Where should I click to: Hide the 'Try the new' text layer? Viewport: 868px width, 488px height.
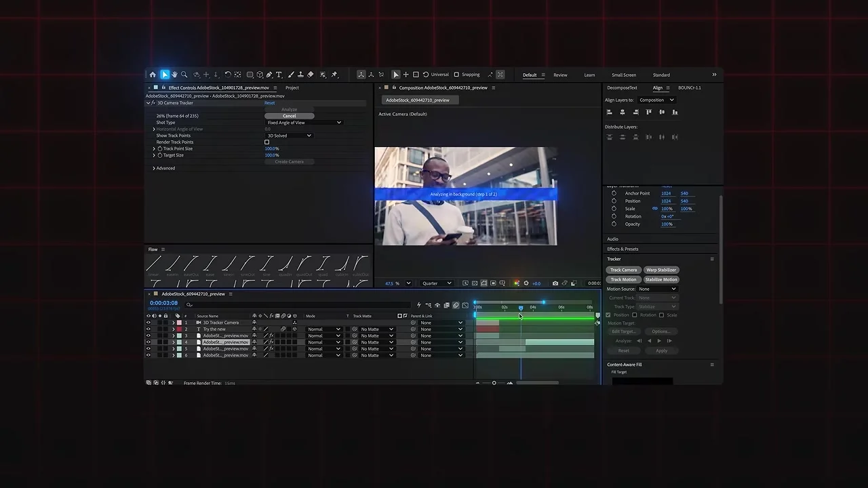[x=149, y=329]
